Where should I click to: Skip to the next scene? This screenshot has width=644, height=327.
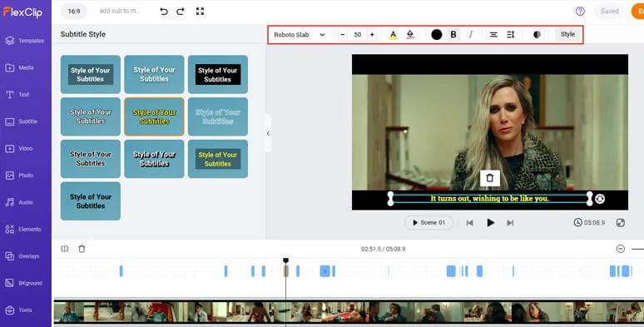tap(510, 223)
